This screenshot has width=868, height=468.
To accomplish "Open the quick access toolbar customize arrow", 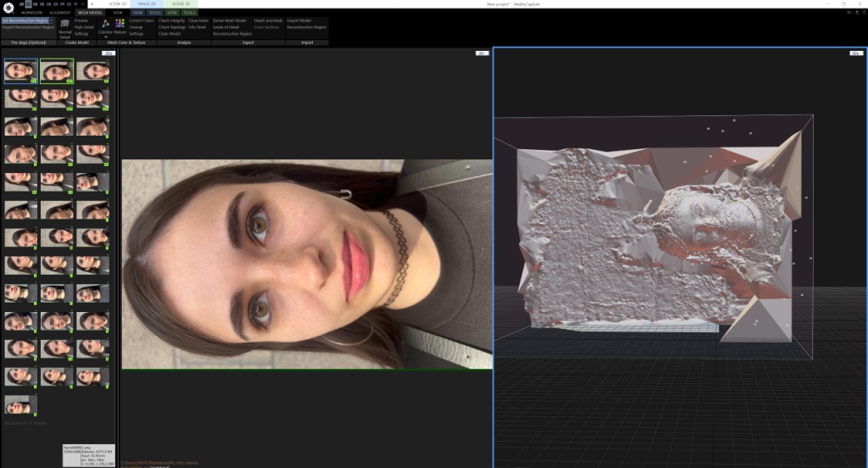I will [x=92, y=4].
